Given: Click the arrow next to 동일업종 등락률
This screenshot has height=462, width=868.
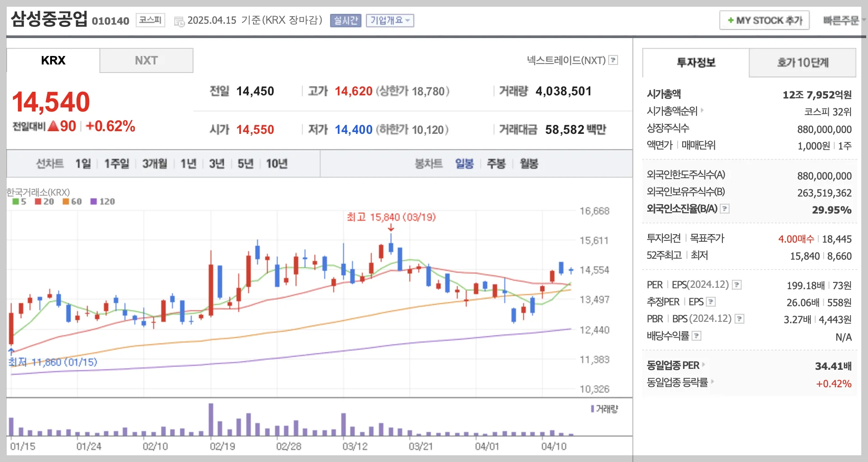Looking at the screenshot, I should tap(712, 381).
